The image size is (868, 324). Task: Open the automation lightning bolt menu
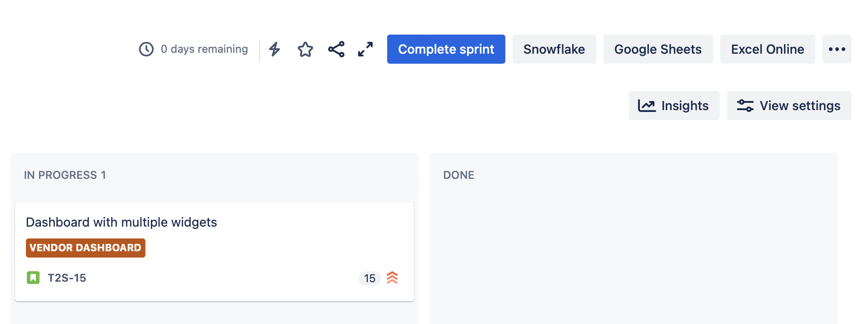coord(274,49)
